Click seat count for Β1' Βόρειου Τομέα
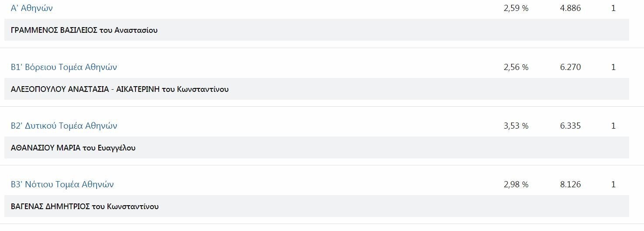The image size is (644, 231). coord(613,67)
